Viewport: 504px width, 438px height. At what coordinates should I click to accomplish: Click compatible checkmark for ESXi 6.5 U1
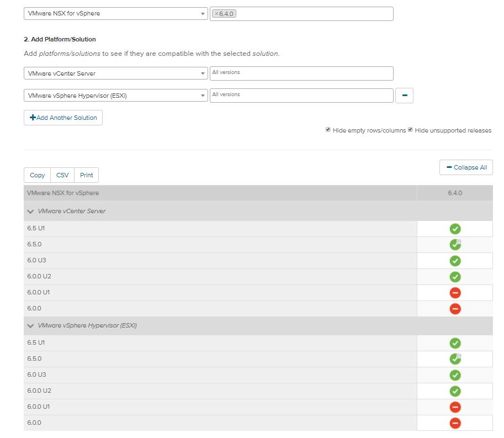[x=455, y=343]
